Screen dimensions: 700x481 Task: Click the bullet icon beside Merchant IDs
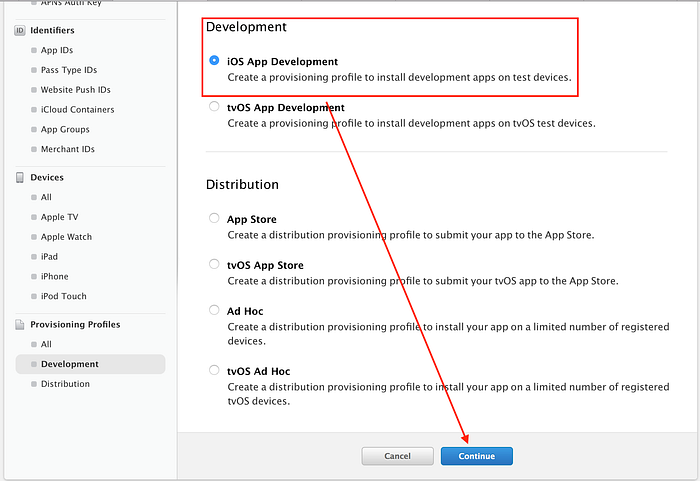[34, 149]
